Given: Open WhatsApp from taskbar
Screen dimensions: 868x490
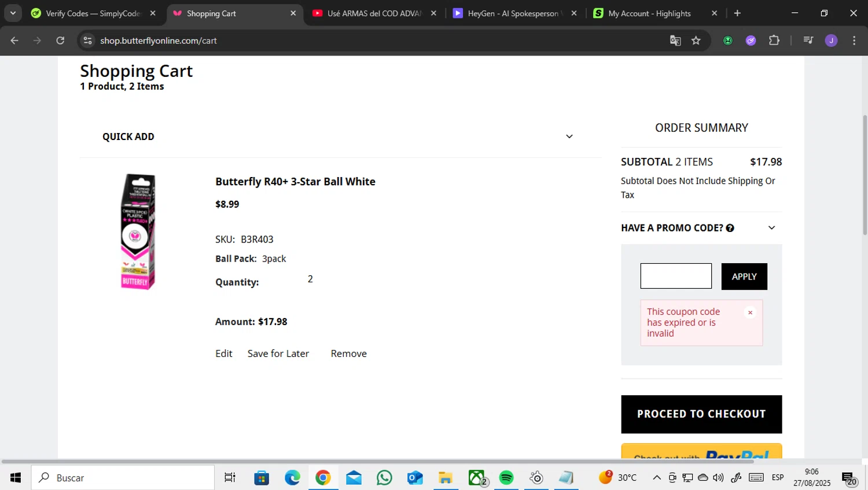Looking at the screenshot, I should [x=384, y=478].
